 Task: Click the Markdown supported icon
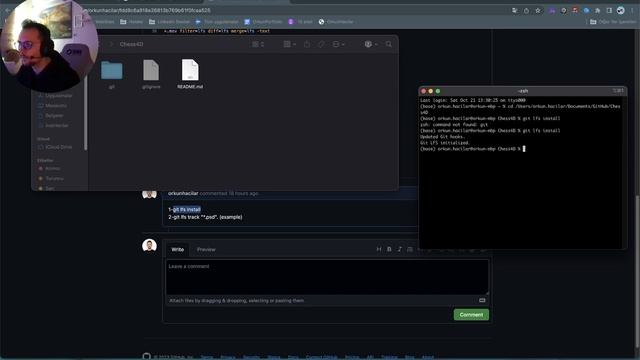click(482, 300)
